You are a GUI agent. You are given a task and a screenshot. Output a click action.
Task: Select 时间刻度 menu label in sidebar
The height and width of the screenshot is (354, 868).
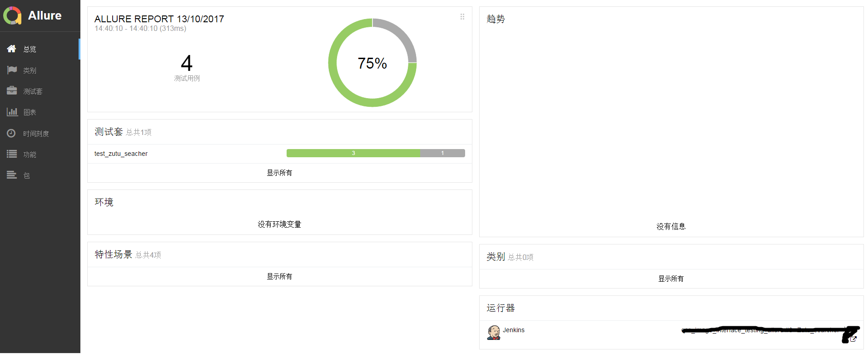pyautogui.click(x=36, y=134)
